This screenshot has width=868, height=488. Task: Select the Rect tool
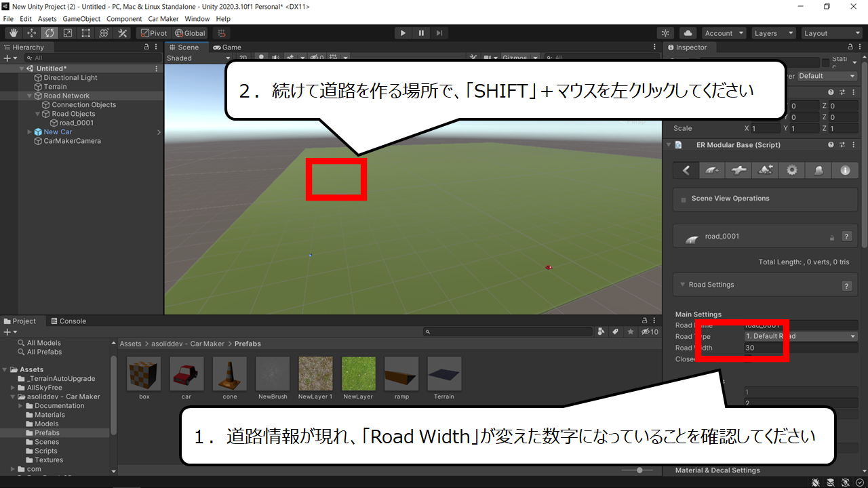click(x=86, y=33)
